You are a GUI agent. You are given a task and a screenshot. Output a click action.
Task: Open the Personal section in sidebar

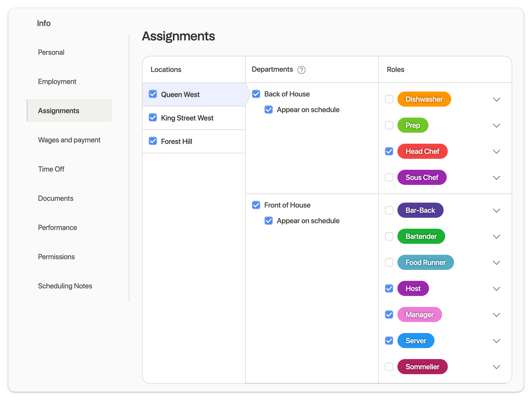click(x=51, y=52)
